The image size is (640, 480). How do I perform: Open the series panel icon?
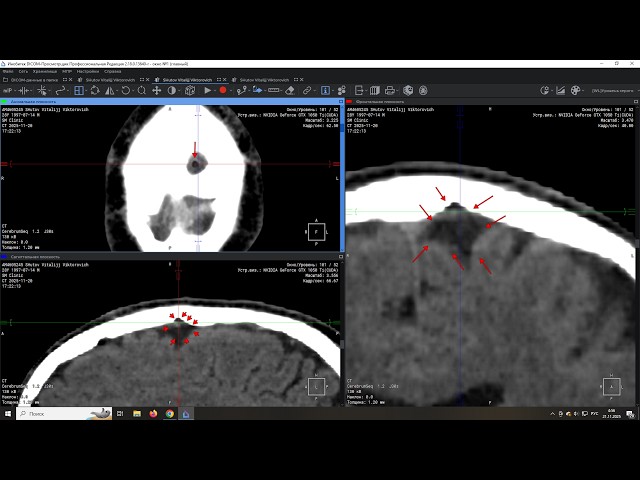point(375,91)
